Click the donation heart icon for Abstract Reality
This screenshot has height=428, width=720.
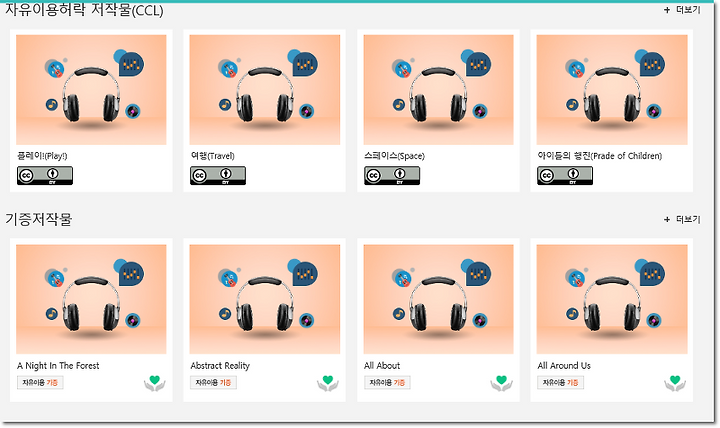327,383
